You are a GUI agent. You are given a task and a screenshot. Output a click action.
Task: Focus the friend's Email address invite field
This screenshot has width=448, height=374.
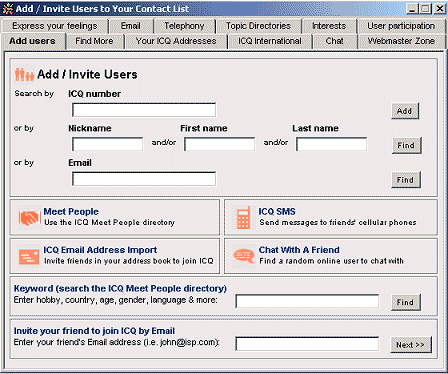click(x=307, y=344)
